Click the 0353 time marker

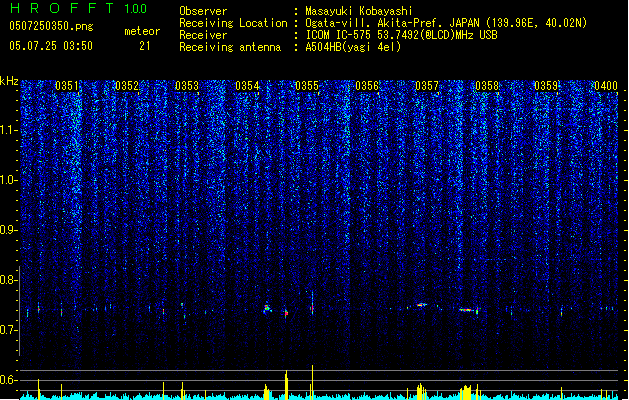click(x=187, y=86)
